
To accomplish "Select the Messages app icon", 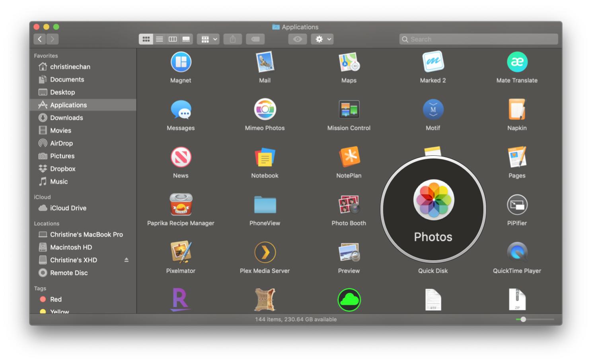I will point(181,110).
